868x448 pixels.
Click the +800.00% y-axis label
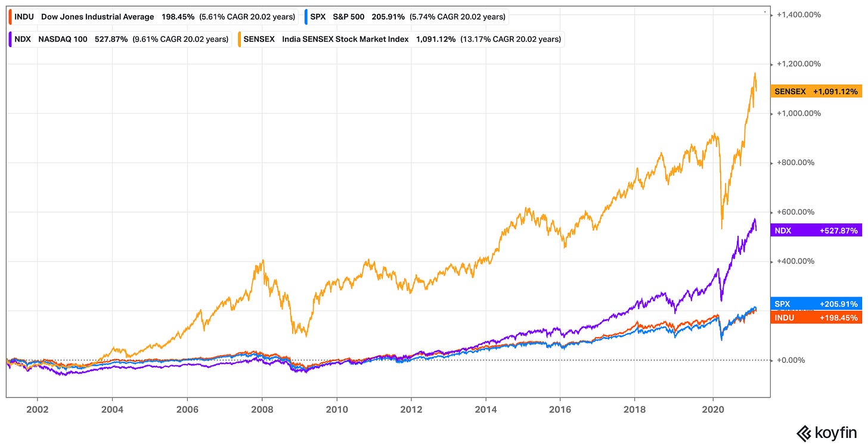796,163
